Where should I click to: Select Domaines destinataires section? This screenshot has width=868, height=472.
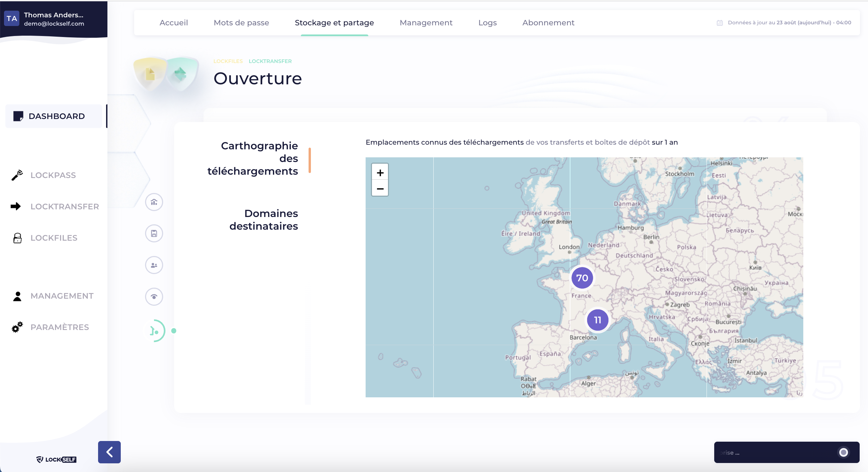(x=264, y=220)
